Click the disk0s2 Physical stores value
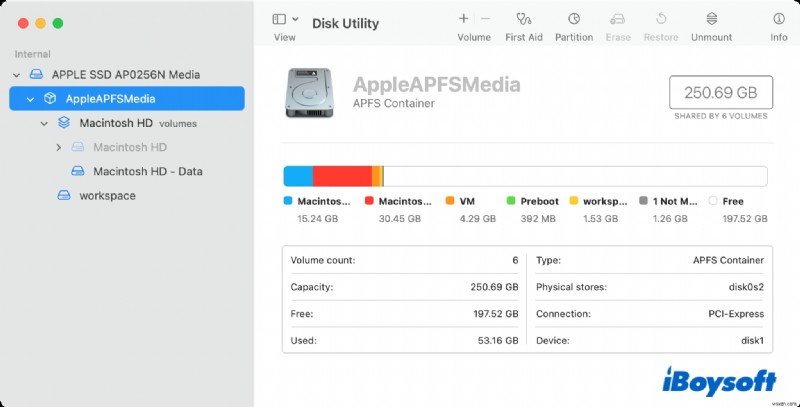Screen dimensions: 800x407 pos(746,287)
